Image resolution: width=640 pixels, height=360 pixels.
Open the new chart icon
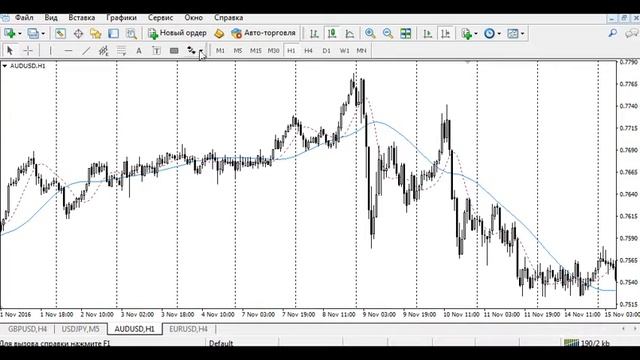[10, 33]
